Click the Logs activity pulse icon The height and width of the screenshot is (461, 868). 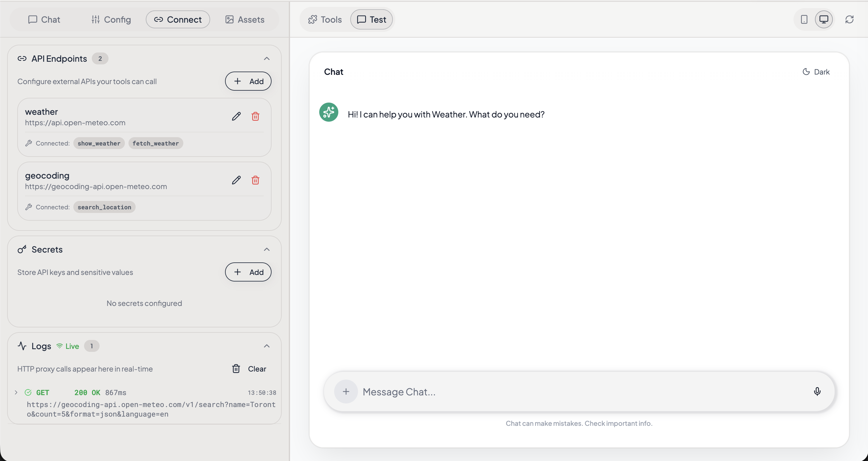(x=22, y=346)
